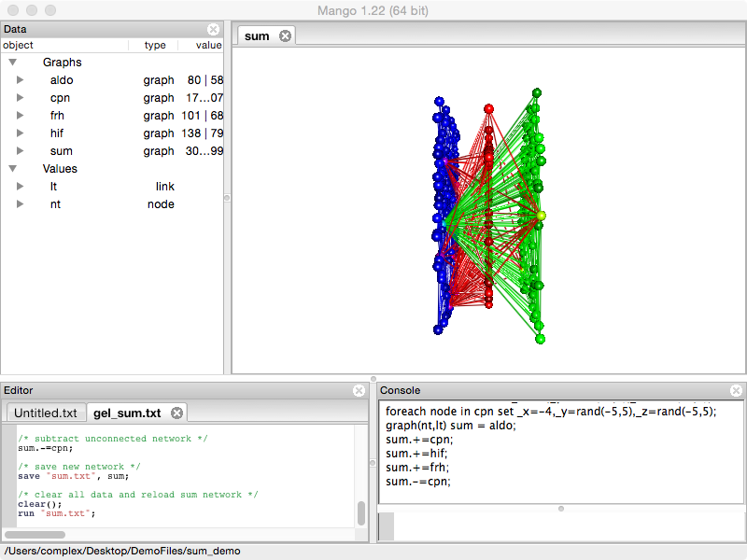Image resolution: width=747 pixels, height=560 pixels.
Task: Click the Console command input field
Action: click(560, 525)
